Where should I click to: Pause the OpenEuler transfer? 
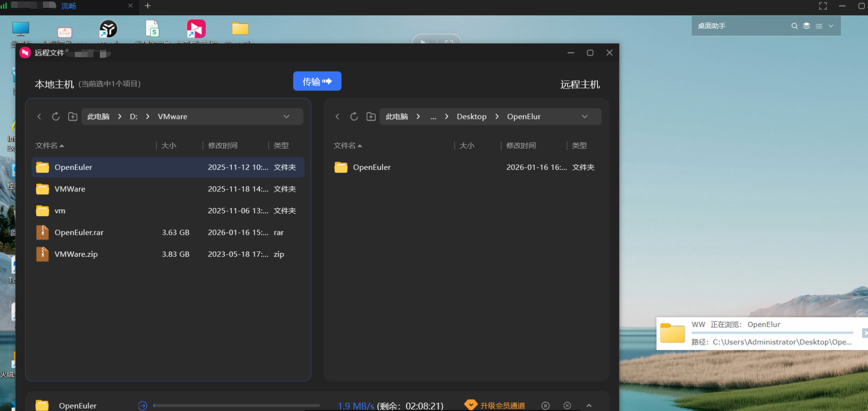pos(545,406)
